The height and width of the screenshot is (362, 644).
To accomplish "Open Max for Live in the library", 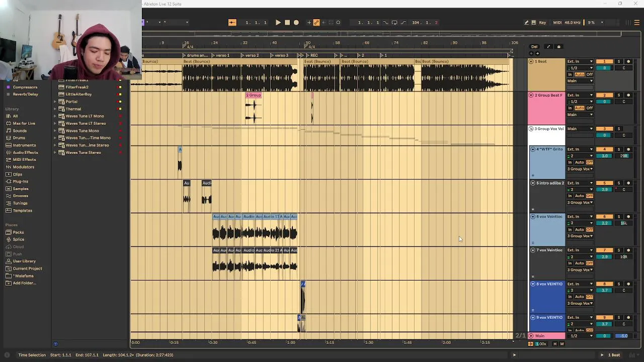I will 24,123.
